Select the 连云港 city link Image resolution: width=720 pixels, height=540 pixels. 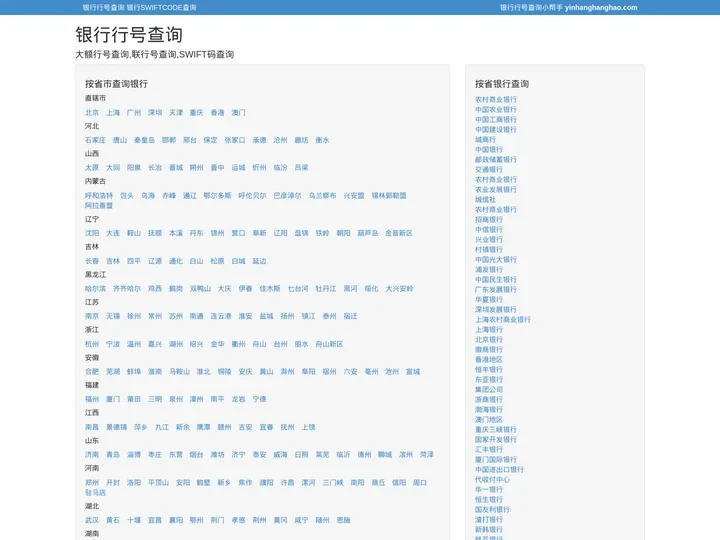point(221,316)
